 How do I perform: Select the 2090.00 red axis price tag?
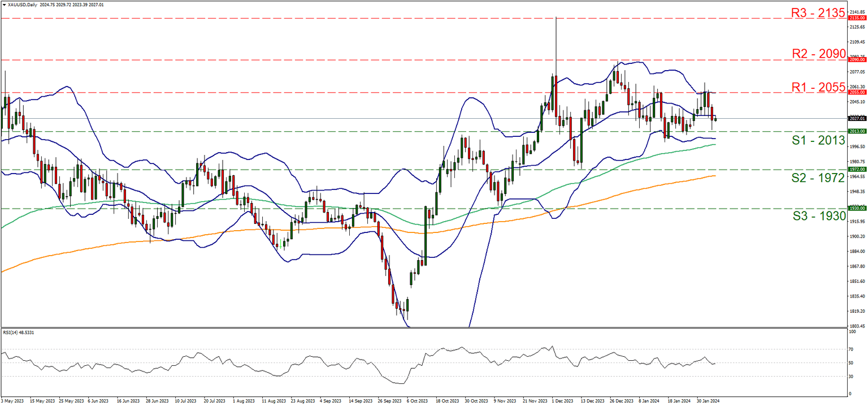click(x=856, y=59)
